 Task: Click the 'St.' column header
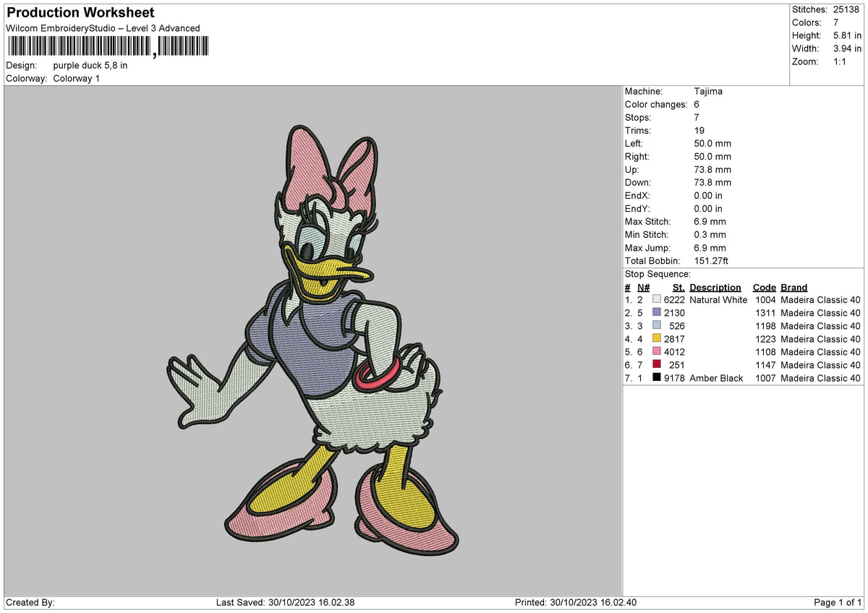coord(678,287)
